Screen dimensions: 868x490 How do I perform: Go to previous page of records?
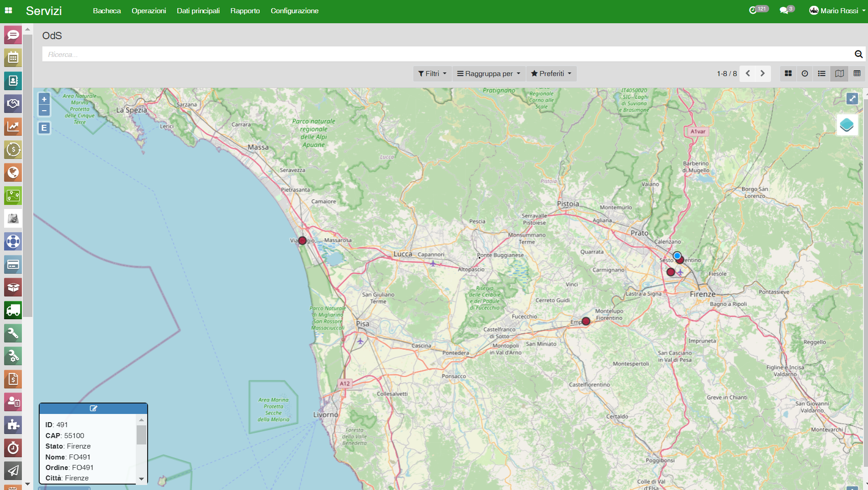[748, 73]
